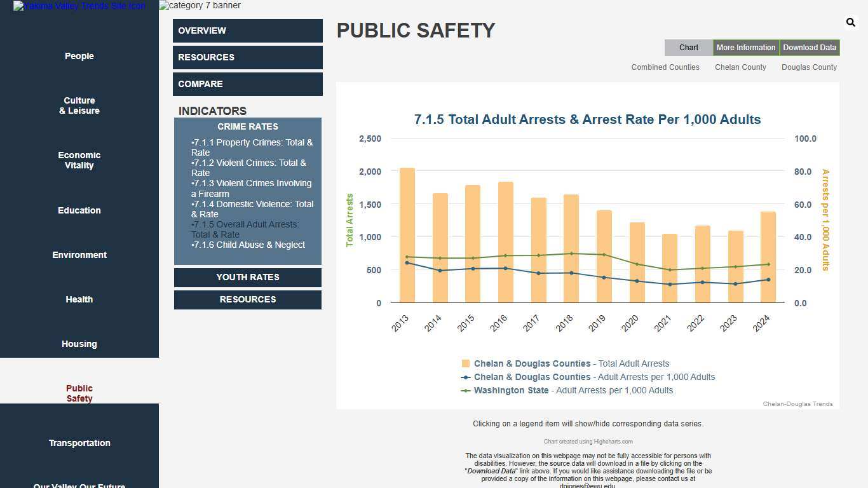Screen dimensions: 868x488
Task: Click the search magnifier icon
Action: point(850,23)
